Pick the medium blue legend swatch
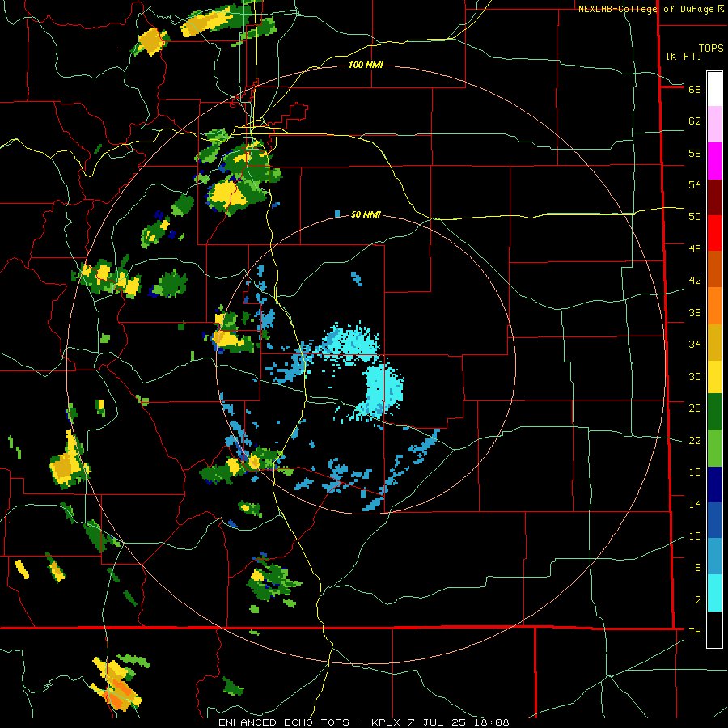The image size is (728, 728). coord(714,520)
